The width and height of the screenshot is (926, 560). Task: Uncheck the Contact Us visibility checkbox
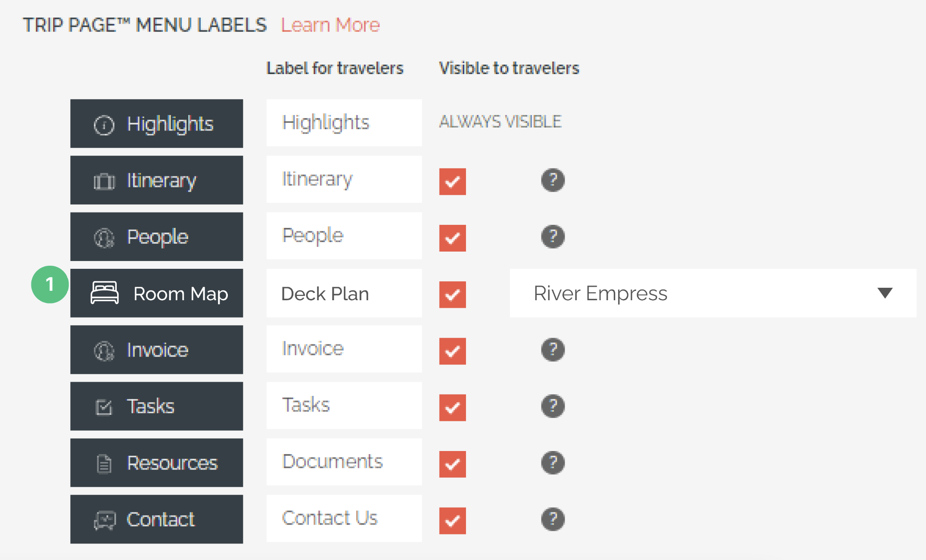click(453, 521)
